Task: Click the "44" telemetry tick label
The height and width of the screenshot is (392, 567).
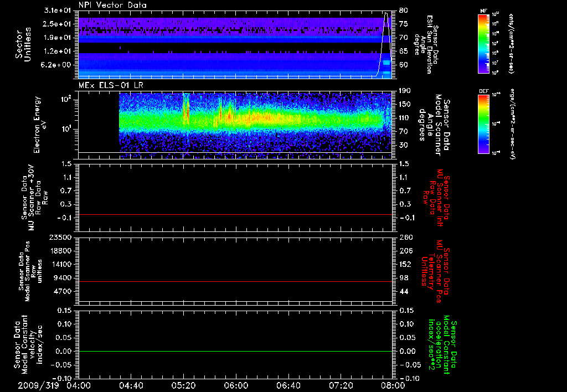Action: 404,291
